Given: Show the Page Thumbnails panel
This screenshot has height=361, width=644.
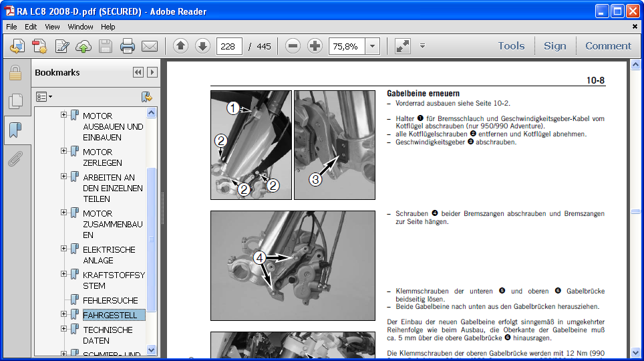Looking at the screenshot, I should (x=15, y=101).
